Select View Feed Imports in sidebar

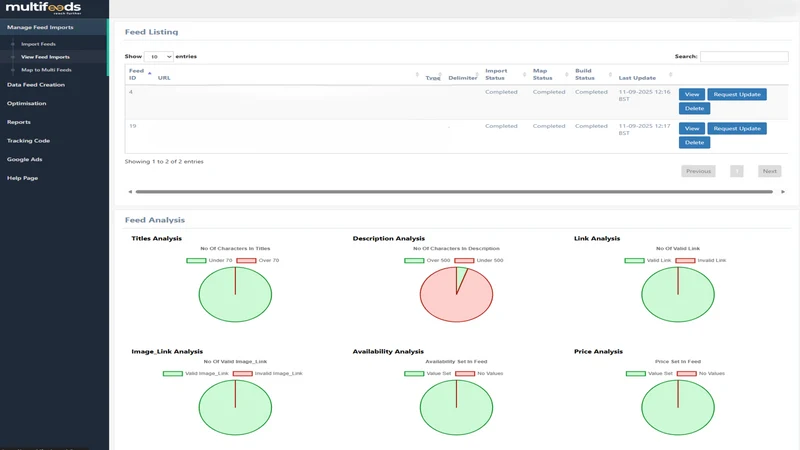[x=45, y=57]
